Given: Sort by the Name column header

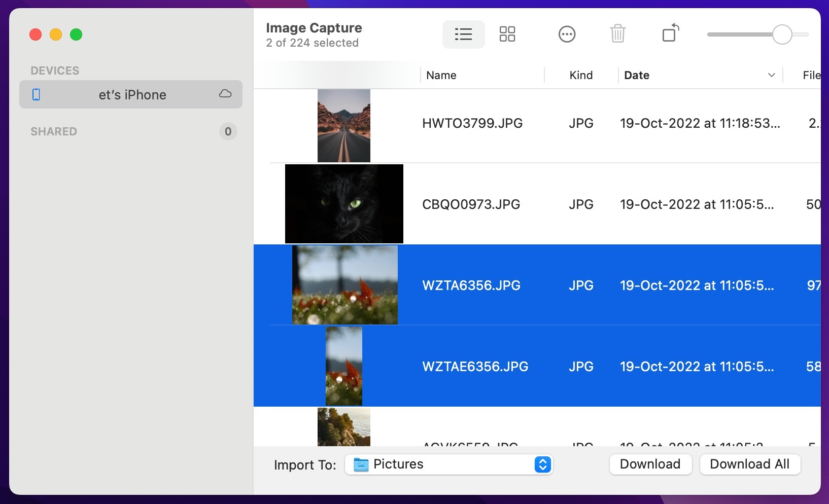Looking at the screenshot, I should pyautogui.click(x=441, y=75).
